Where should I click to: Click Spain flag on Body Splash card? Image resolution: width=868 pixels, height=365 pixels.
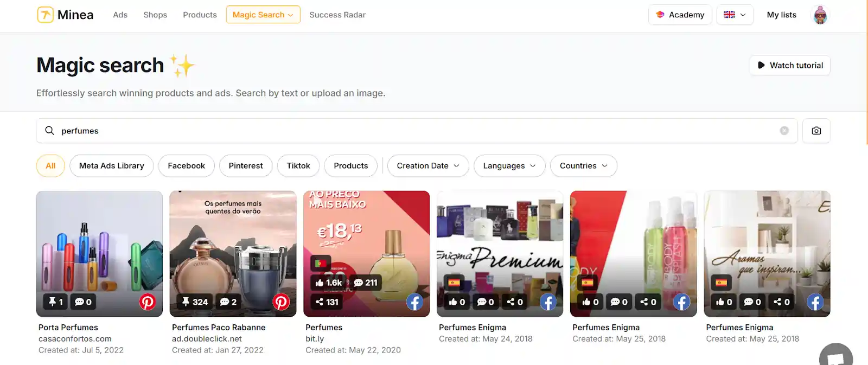click(x=588, y=283)
